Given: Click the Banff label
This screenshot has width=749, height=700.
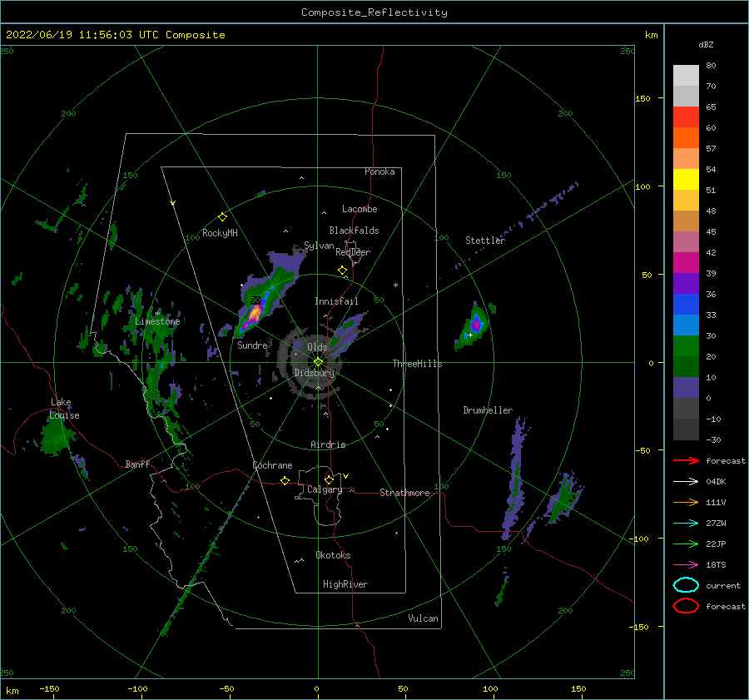Looking at the screenshot, I should [x=137, y=464].
